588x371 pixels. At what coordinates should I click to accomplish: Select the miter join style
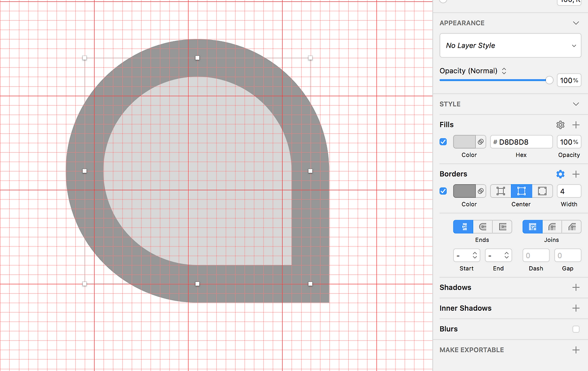click(532, 227)
